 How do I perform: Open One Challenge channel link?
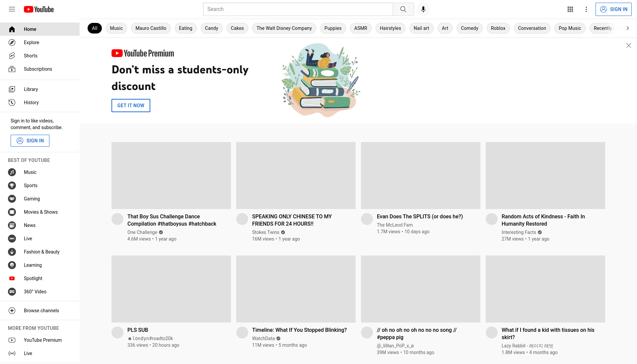[142, 232]
